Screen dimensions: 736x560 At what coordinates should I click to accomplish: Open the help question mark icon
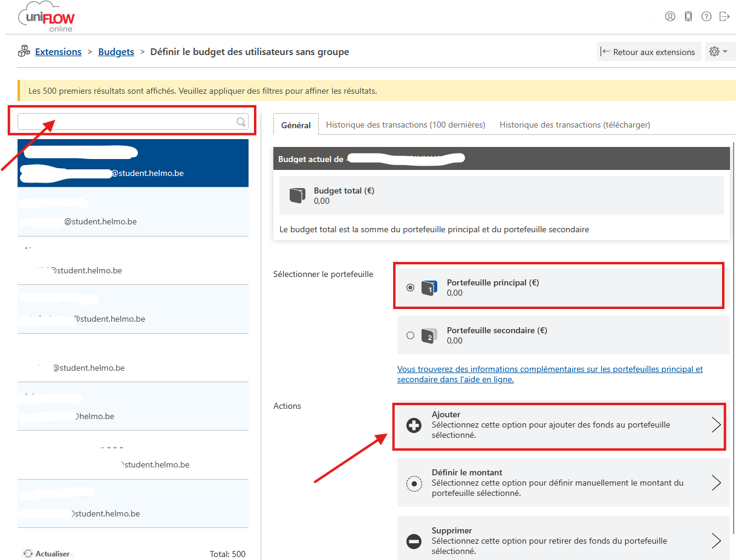[x=706, y=16]
